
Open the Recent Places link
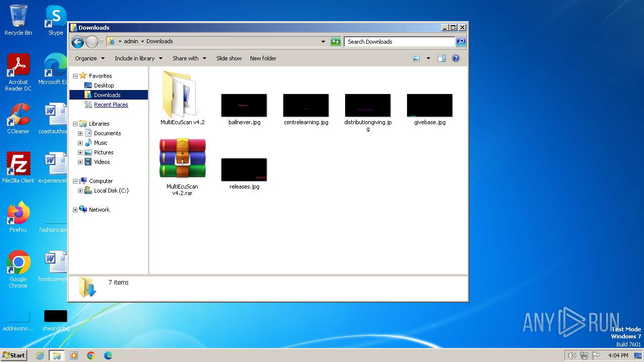click(111, 105)
